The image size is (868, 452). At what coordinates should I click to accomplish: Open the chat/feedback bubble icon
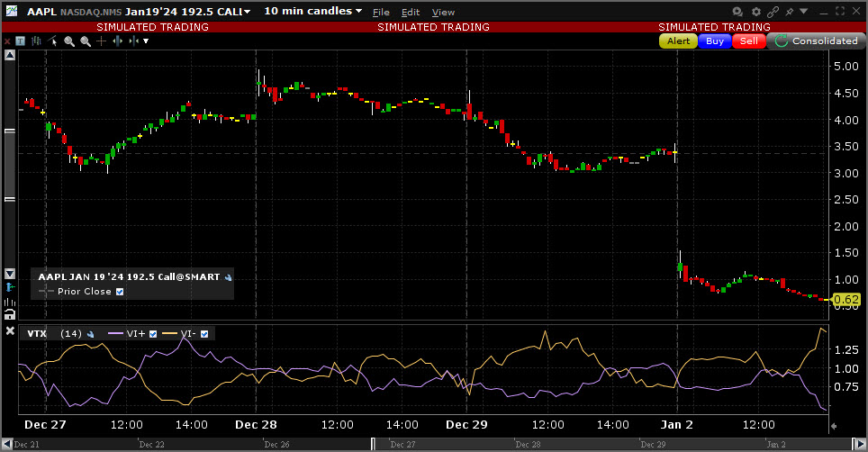pyautogui.click(x=737, y=12)
